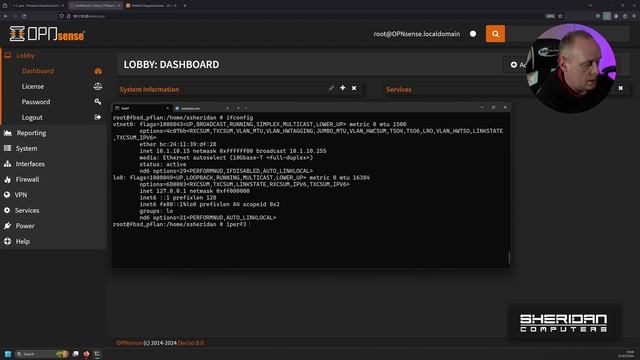Click the OPNsense footer link

129,343
